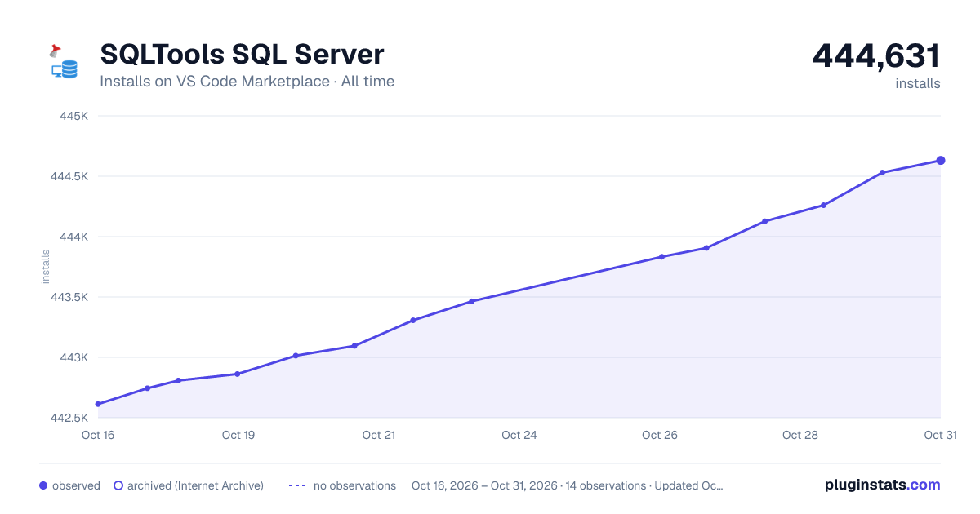The width and height of the screenshot is (980, 514).
Task: Click the Oct 19 x-axis label
Action: 238,435
